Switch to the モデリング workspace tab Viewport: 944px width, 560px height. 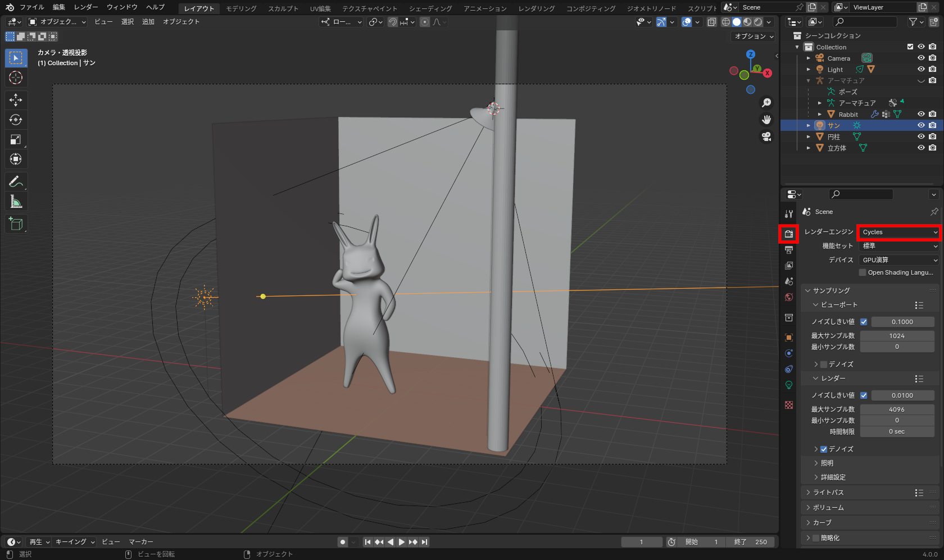pyautogui.click(x=241, y=8)
